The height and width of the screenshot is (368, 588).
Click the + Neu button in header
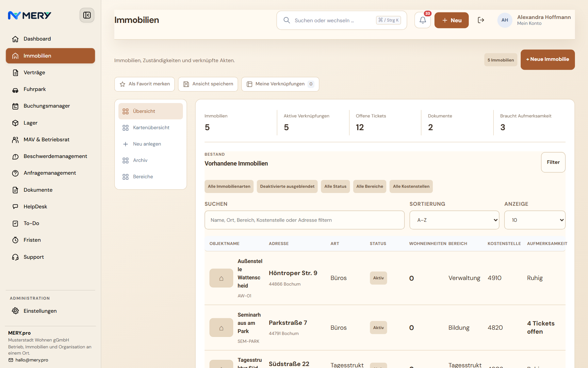[x=451, y=20]
